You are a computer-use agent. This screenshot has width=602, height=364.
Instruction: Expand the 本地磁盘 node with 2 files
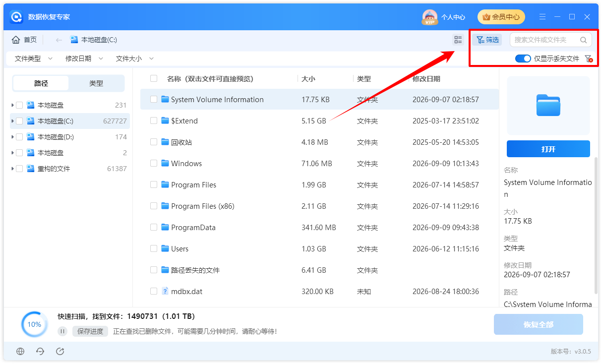tap(12, 153)
